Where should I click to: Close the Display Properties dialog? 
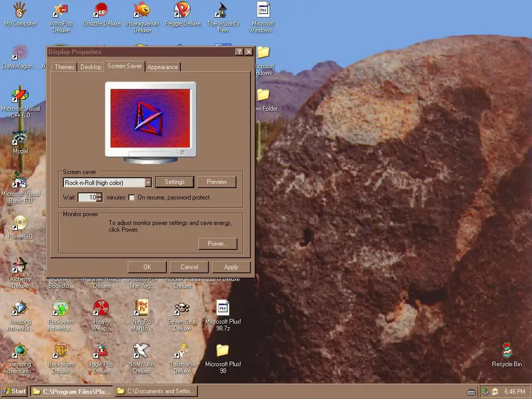(x=249, y=51)
